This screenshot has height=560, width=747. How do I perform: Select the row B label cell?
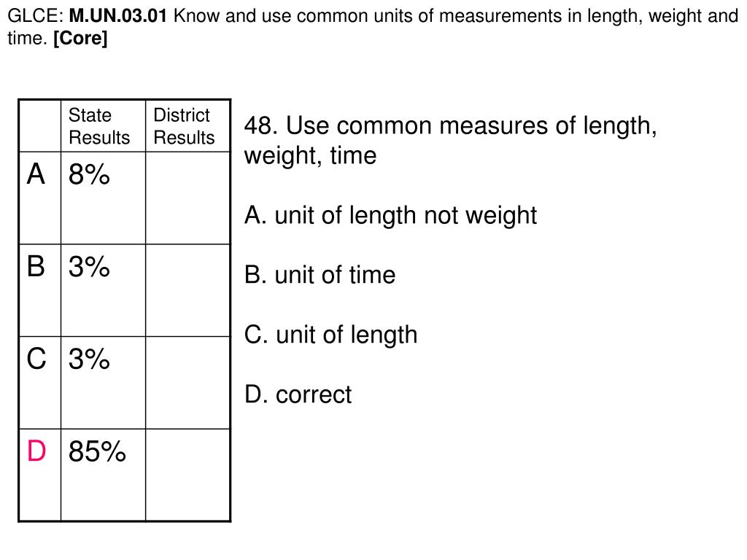40,290
